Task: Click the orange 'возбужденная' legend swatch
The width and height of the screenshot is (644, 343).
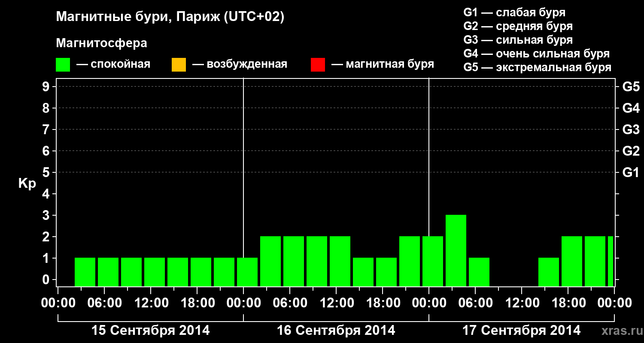Action: click(x=179, y=65)
